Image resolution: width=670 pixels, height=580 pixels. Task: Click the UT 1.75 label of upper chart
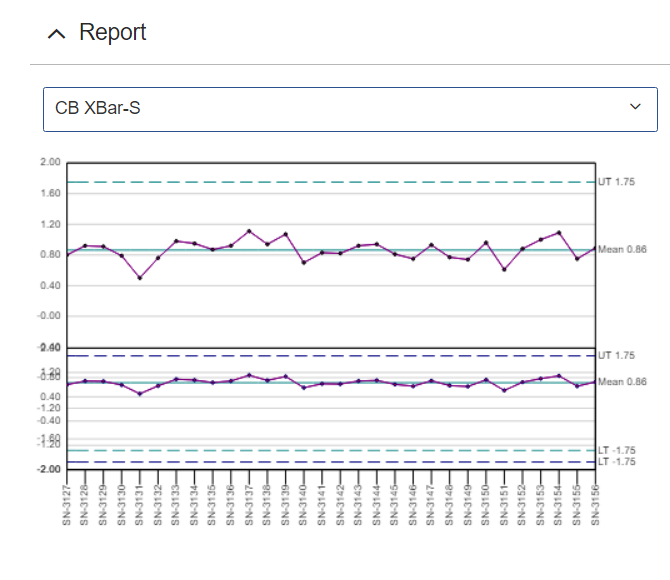click(x=617, y=182)
